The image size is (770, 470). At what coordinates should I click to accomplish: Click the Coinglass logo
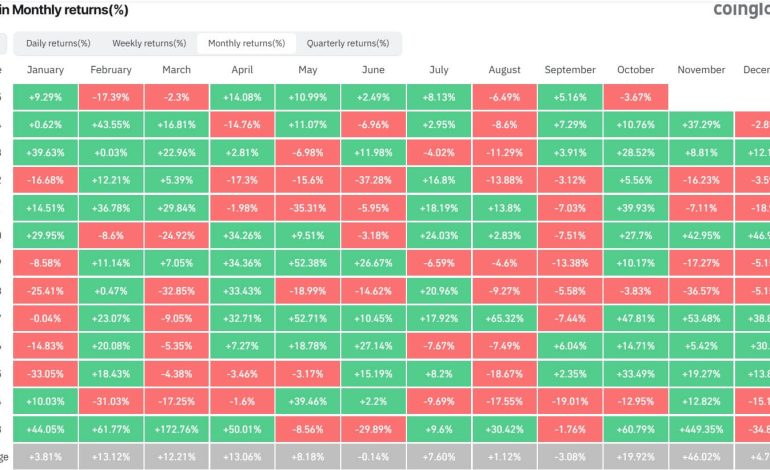pos(740,10)
